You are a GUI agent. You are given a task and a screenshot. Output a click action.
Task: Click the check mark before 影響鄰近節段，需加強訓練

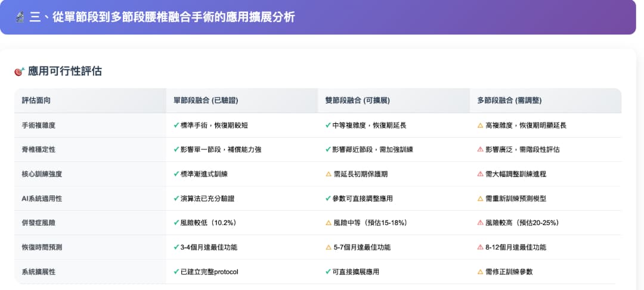pos(328,149)
